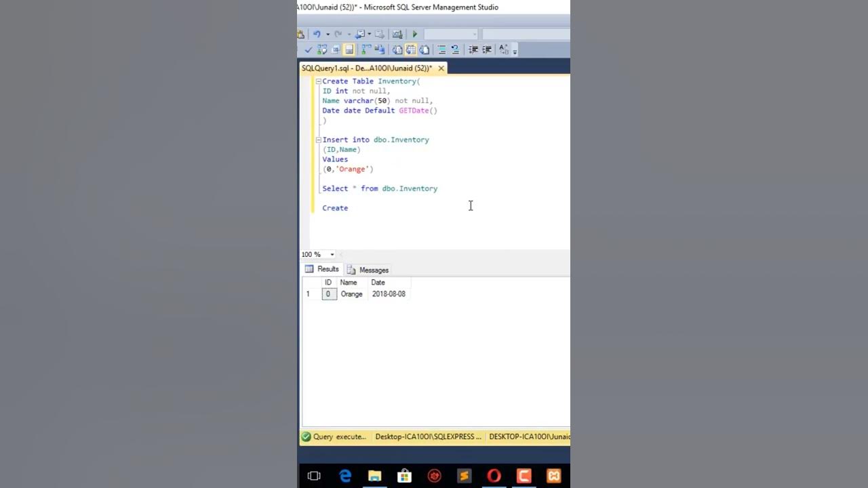Uncomment the selected lines

pyautogui.click(x=455, y=49)
